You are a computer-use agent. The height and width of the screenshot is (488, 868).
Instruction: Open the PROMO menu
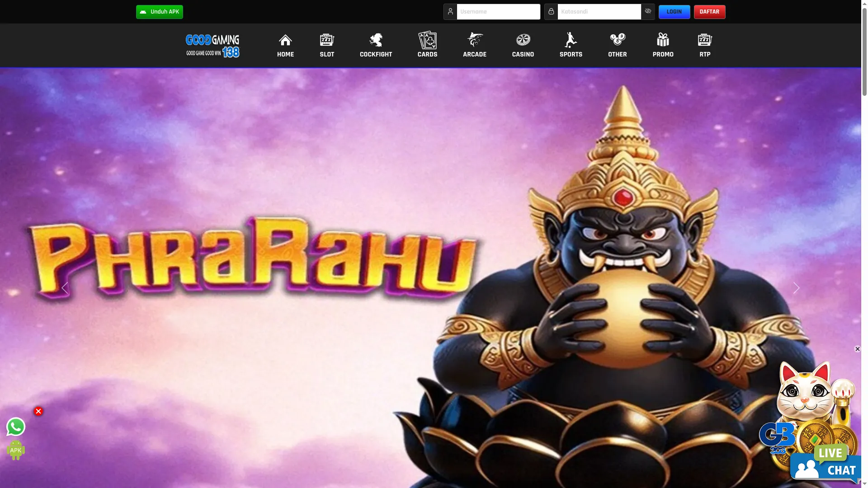(663, 45)
